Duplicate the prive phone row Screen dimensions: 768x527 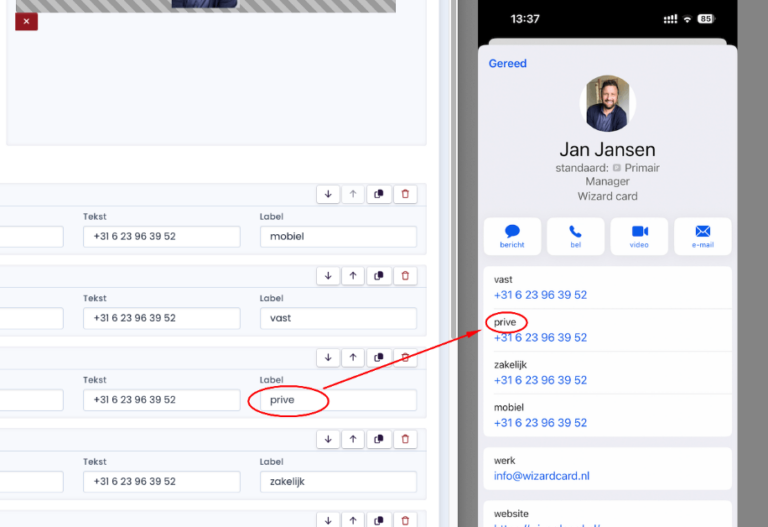[379, 357]
